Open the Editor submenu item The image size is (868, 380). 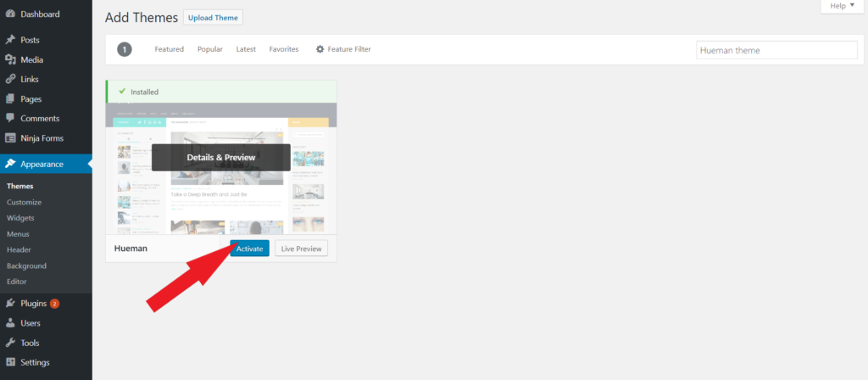(17, 282)
